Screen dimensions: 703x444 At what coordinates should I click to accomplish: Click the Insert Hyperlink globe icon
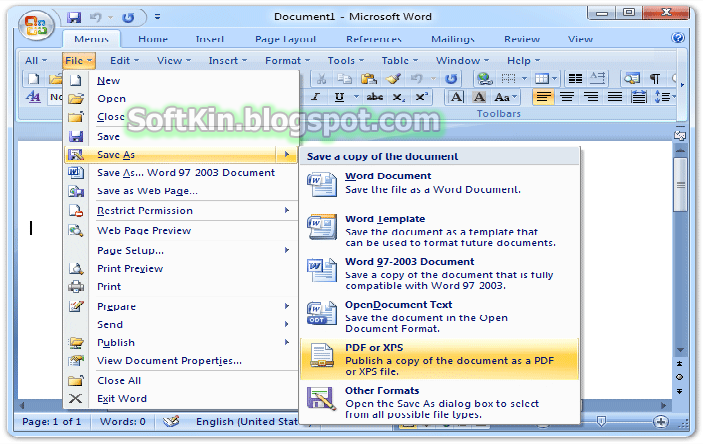[485, 79]
